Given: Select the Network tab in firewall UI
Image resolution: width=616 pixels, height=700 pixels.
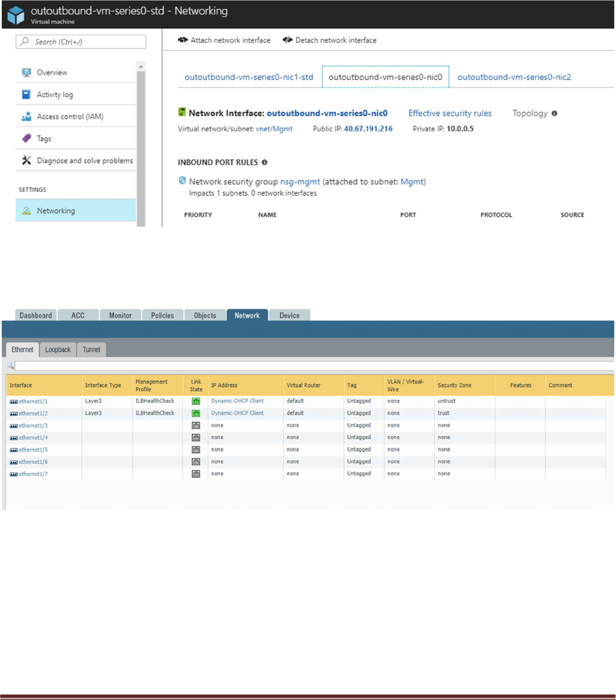Looking at the screenshot, I should click(247, 315).
